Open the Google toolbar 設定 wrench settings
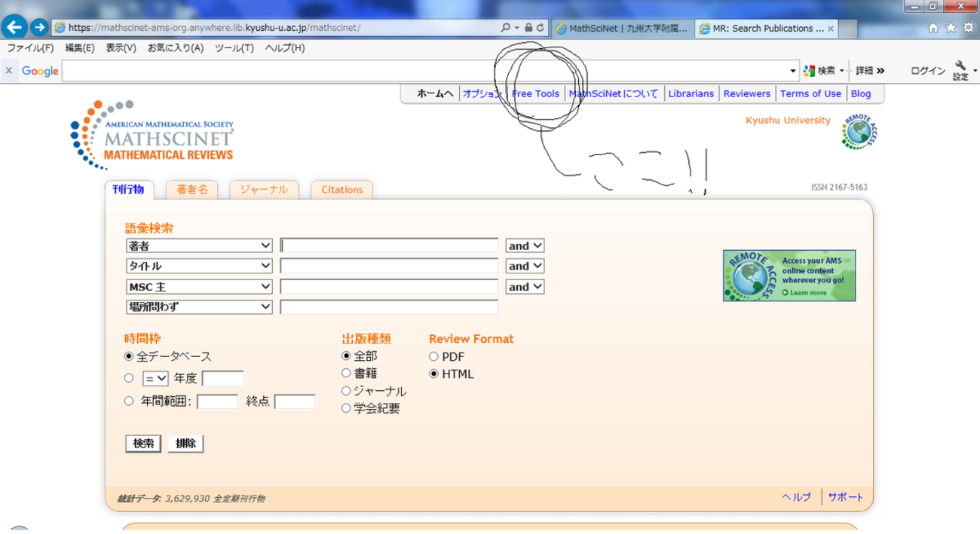This screenshot has width=980, height=534. [x=960, y=71]
